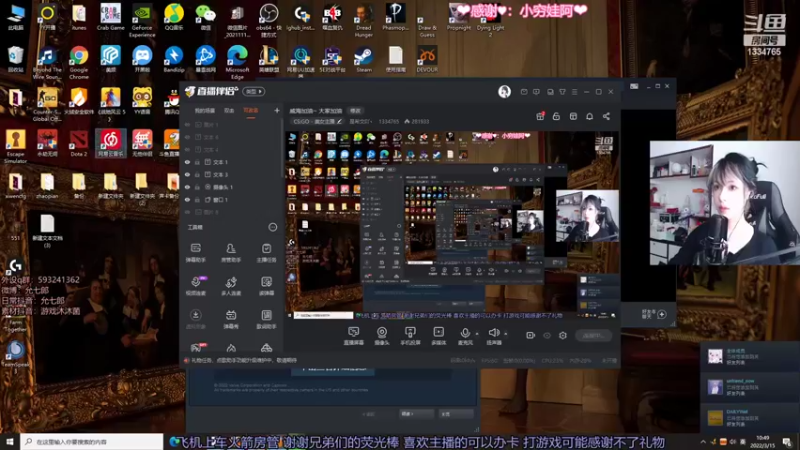Open the Dota 2 desktop shortcut
The image size is (800, 450).
coord(79,143)
